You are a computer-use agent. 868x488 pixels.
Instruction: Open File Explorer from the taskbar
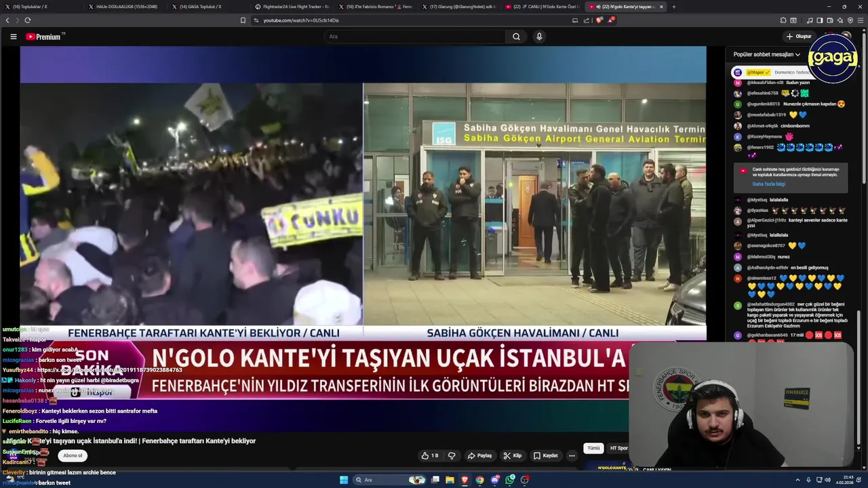point(450,480)
